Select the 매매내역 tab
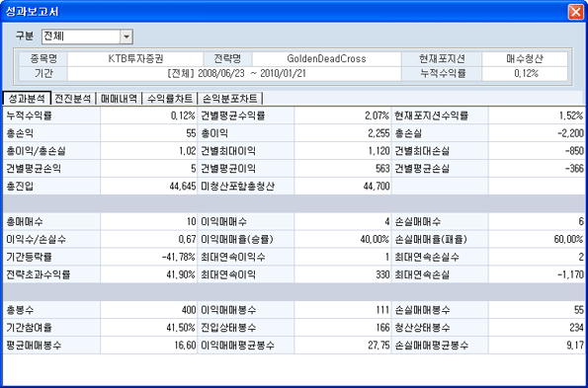 pos(119,99)
